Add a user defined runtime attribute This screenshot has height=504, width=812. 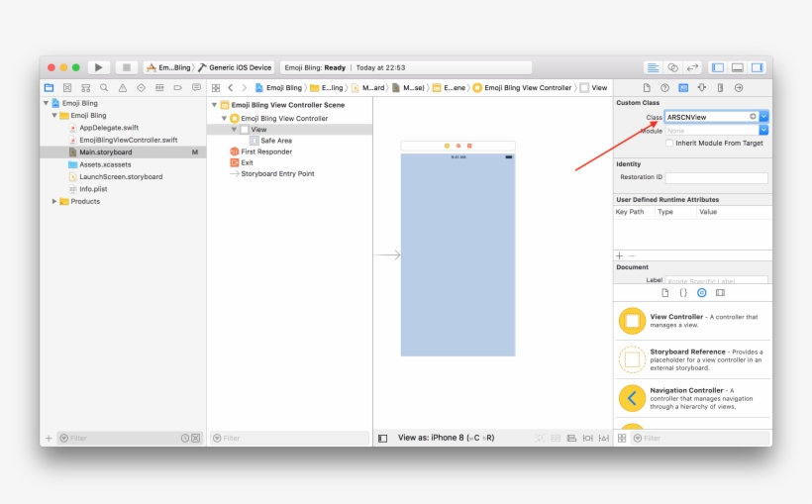pyautogui.click(x=619, y=255)
